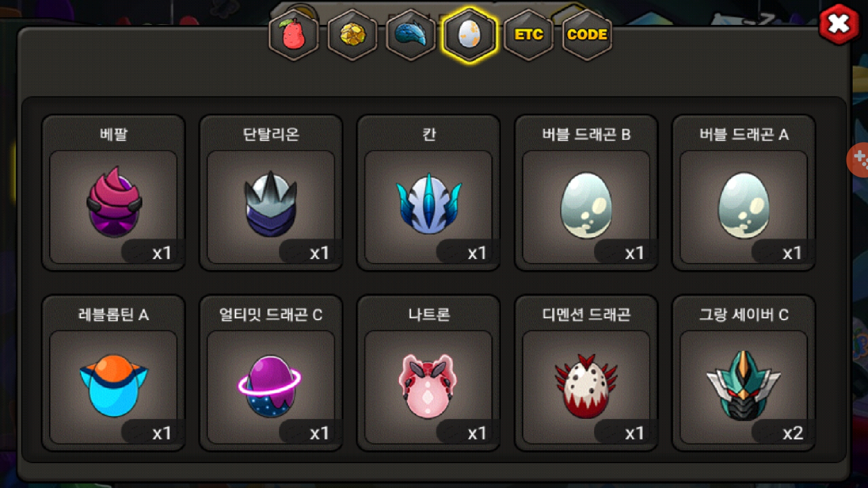Click the 버블 드래곤 B item title
The width and height of the screenshot is (868, 488).
point(586,134)
